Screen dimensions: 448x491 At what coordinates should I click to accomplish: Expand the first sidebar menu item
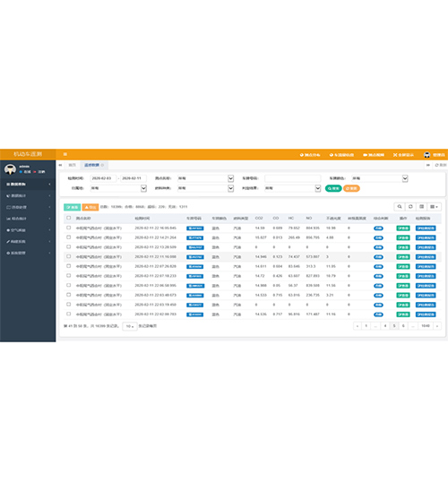coord(28,185)
